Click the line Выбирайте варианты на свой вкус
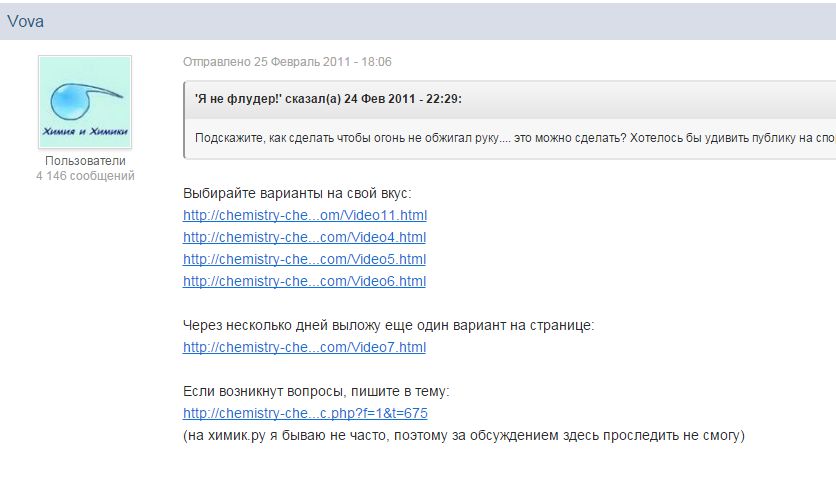Image resolution: width=836 pixels, height=480 pixels. [x=297, y=193]
